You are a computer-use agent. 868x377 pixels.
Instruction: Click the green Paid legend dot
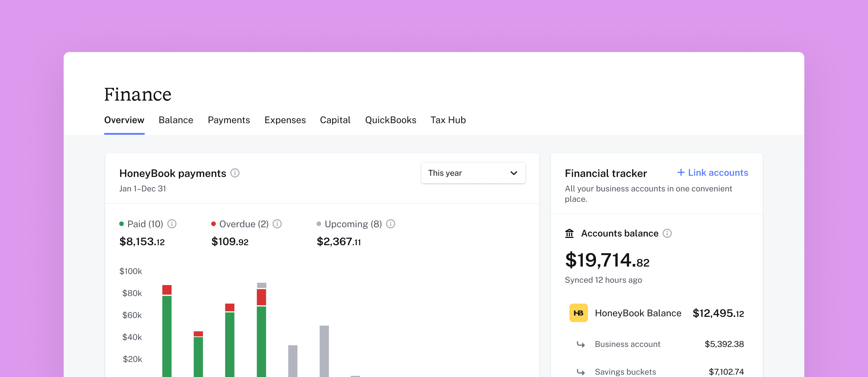[x=121, y=224]
